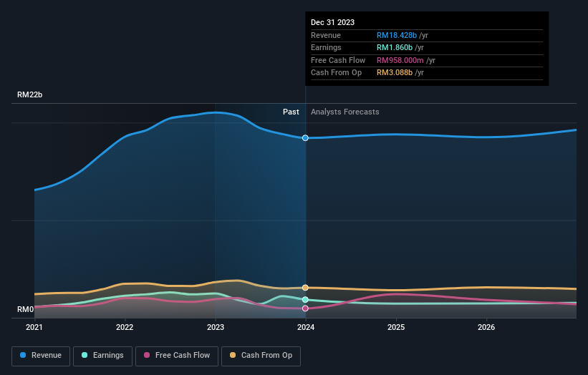Click the 2023 x-axis label
588x375 pixels.
(216, 328)
